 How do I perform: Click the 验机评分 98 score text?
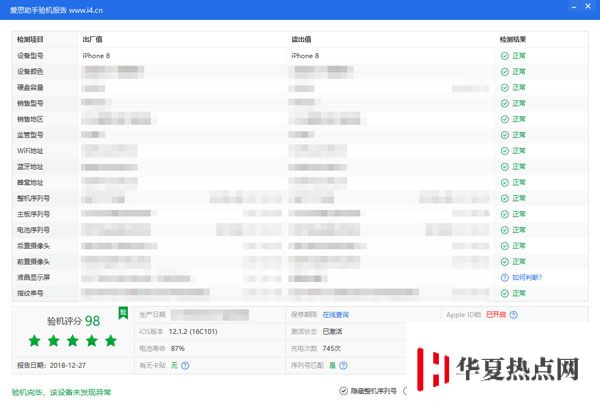click(73, 321)
